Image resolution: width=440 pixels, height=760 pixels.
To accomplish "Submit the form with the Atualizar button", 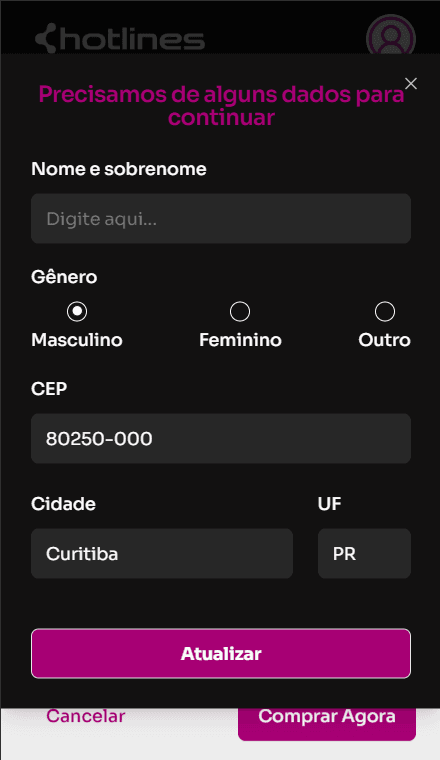I will click(221, 653).
